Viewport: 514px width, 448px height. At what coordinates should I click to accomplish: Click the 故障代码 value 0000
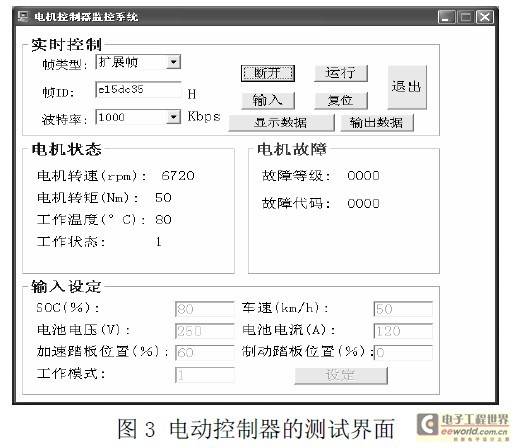point(363,203)
